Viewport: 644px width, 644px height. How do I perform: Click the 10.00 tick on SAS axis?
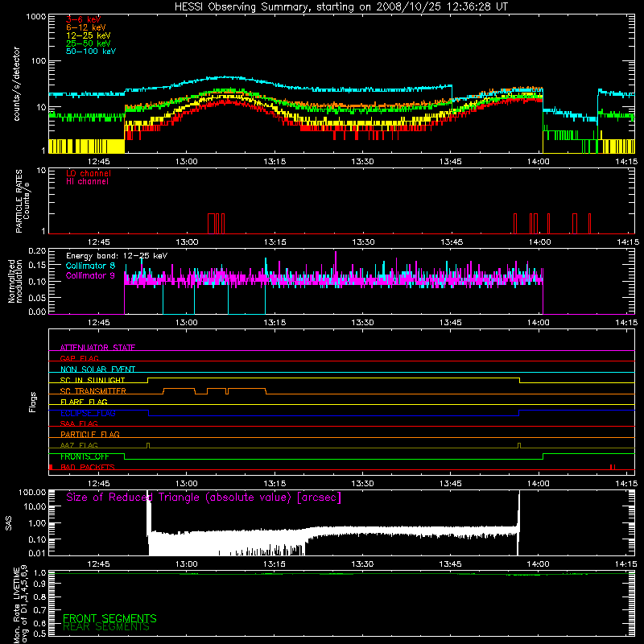click(x=35, y=506)
